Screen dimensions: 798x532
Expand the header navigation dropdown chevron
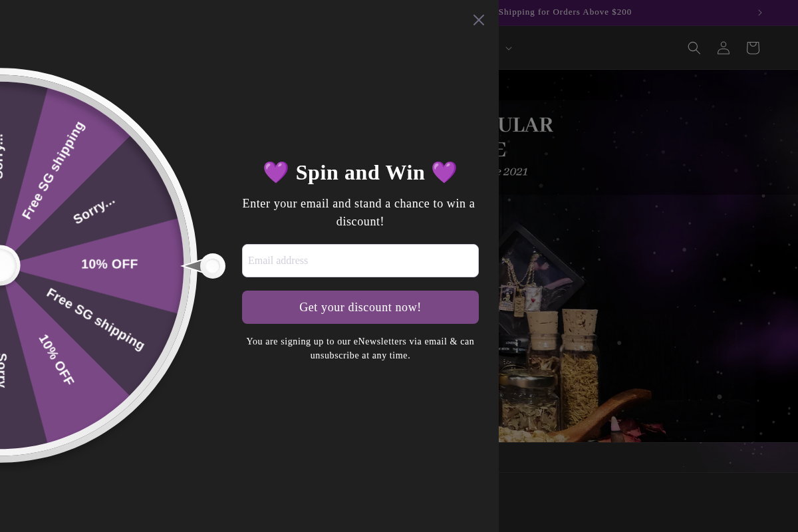pyautogui.click(x=509, y=48)
